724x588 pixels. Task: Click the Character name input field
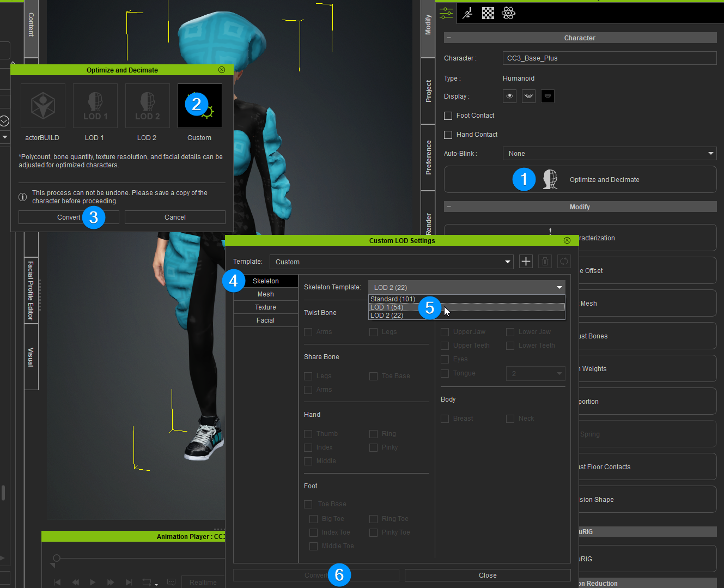pos(610,58)
